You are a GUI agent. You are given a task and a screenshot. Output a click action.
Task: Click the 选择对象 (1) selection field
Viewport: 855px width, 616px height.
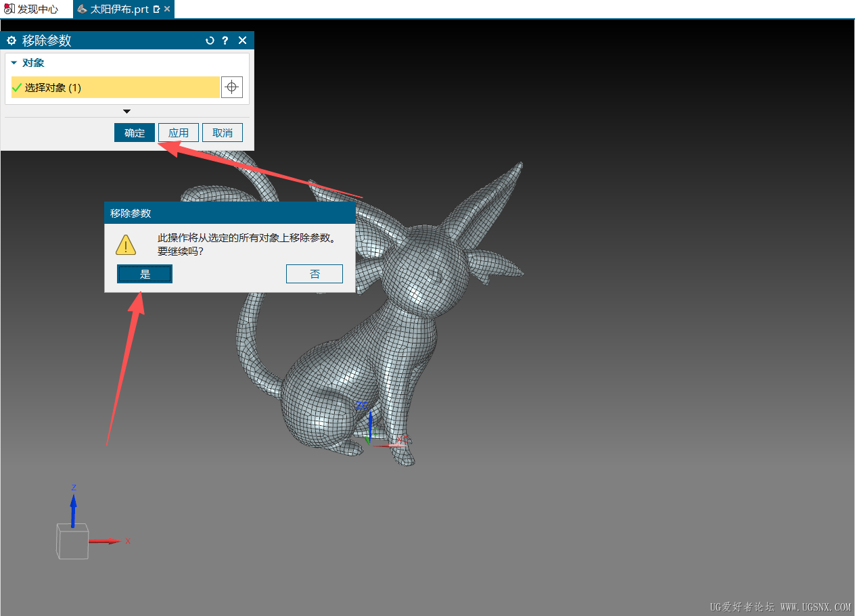pos(116,87)
